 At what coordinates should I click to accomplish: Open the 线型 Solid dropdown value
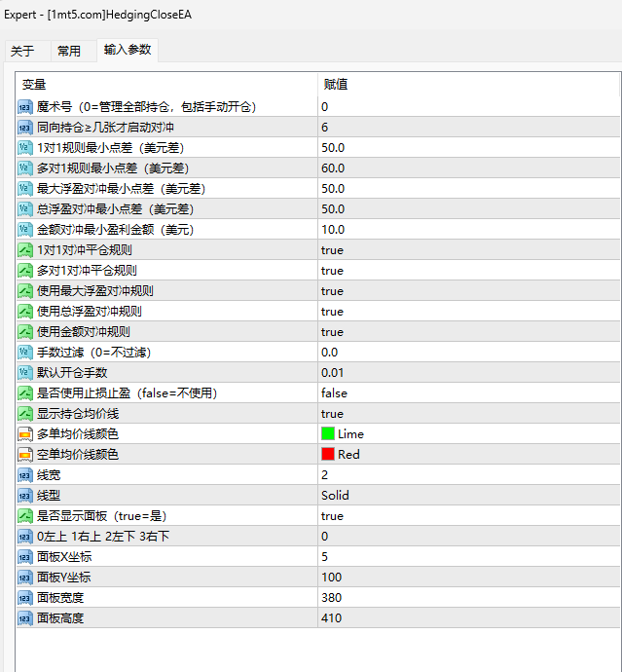(335, 496)
